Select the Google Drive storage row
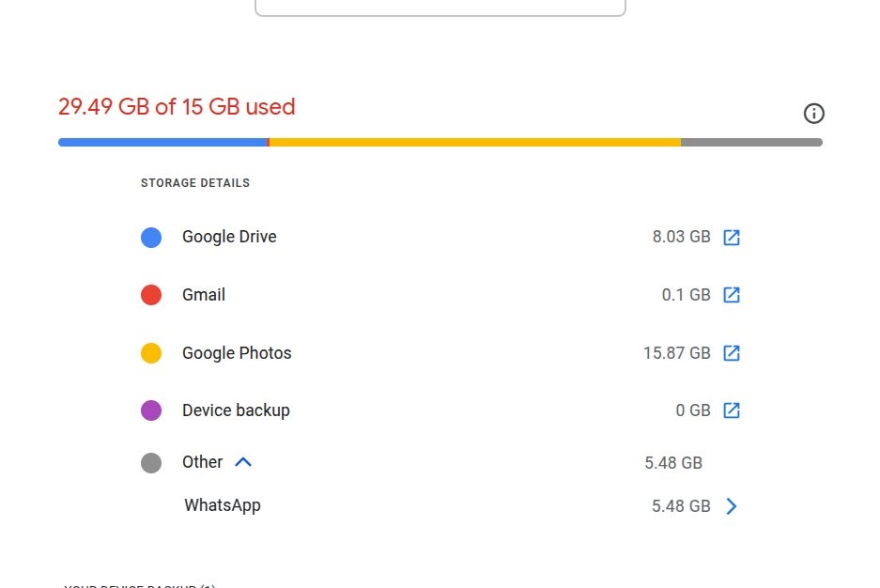Screen dimensions: 880x588 [x=229, y=237]
